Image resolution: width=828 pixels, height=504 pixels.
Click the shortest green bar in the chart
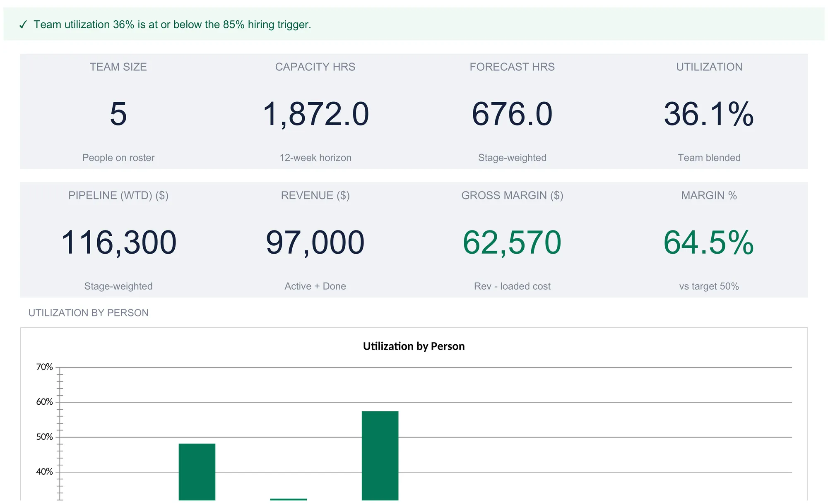point(289,499)
